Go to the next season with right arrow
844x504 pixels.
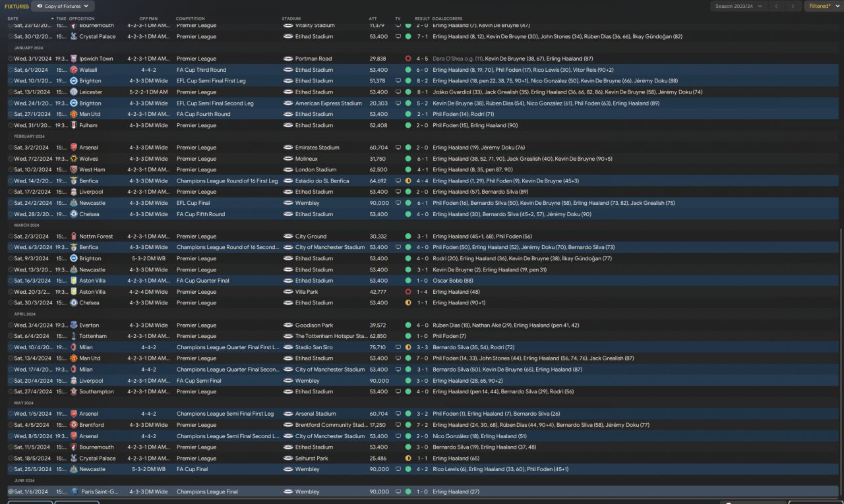794,6
